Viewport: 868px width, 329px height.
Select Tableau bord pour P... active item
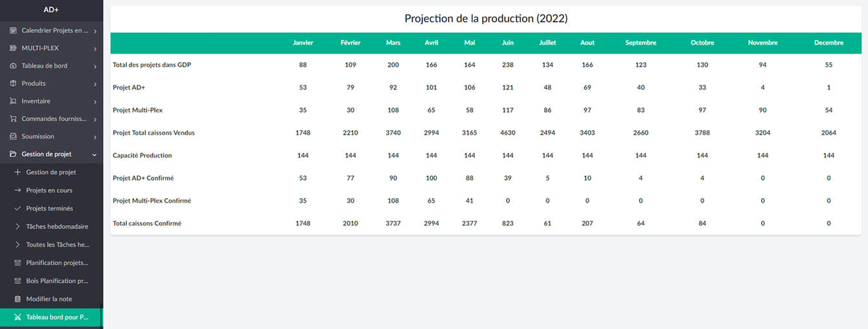(57, 317)
